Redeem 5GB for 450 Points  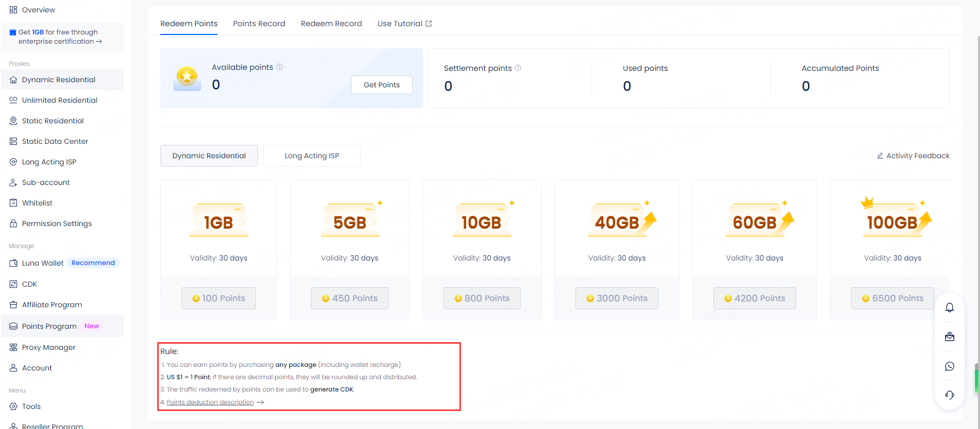point(349,298)
